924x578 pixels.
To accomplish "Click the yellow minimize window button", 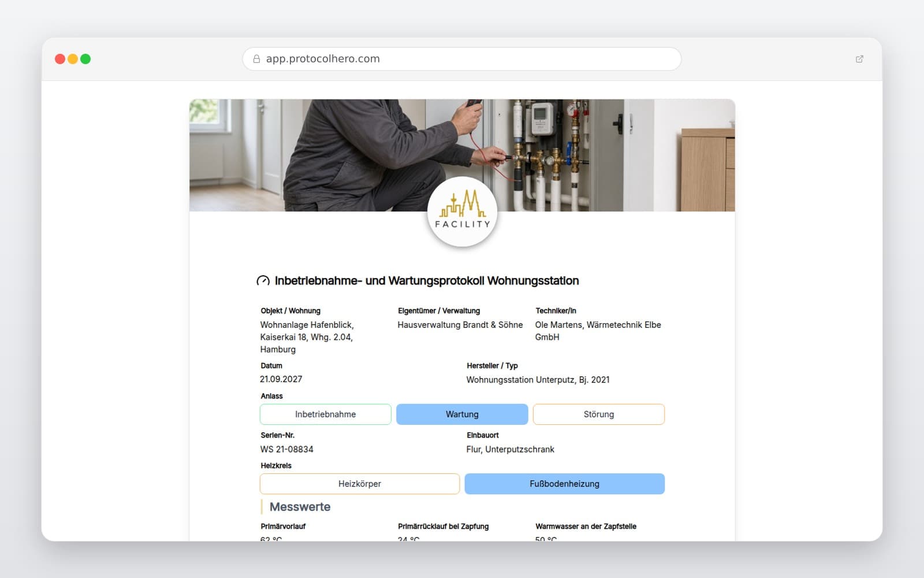I will click(73, 59).
